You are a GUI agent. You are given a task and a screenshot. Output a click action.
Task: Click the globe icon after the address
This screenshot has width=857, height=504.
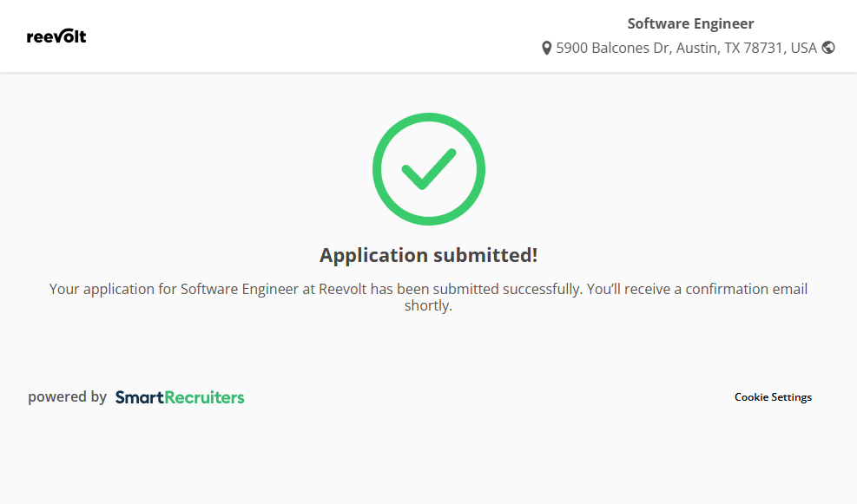(x=828, y=48)
